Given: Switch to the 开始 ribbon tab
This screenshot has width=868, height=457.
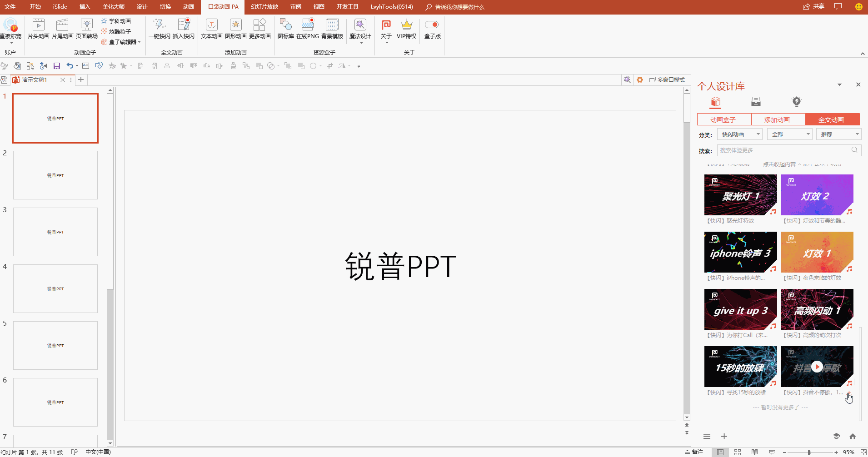Looking at the screenshot, I should (35, 7).
